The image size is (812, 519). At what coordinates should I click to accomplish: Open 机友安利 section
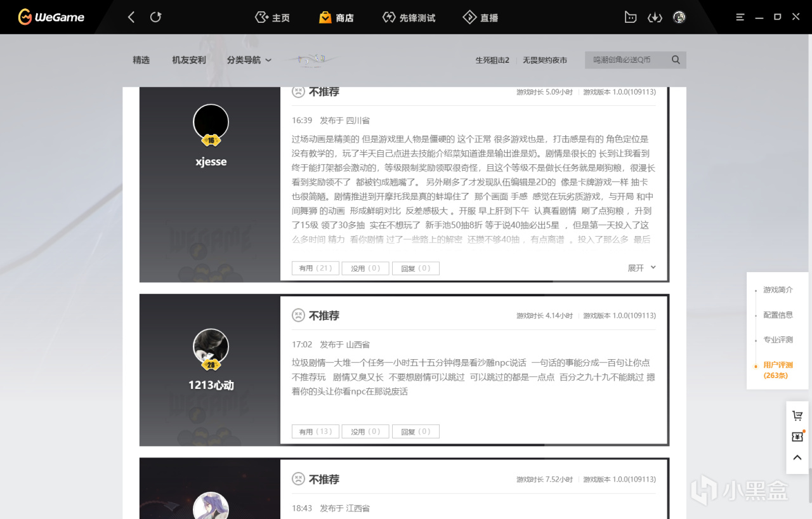(x=189, y=60)
